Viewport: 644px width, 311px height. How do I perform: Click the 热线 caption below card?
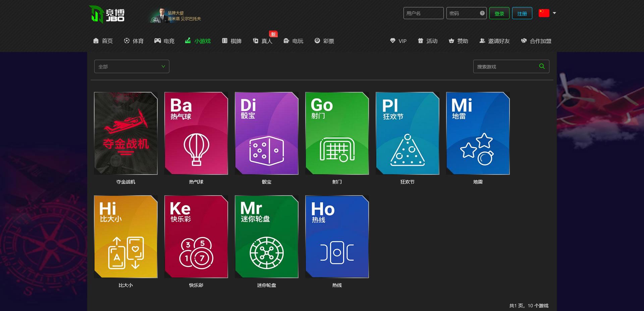point(337,285)
